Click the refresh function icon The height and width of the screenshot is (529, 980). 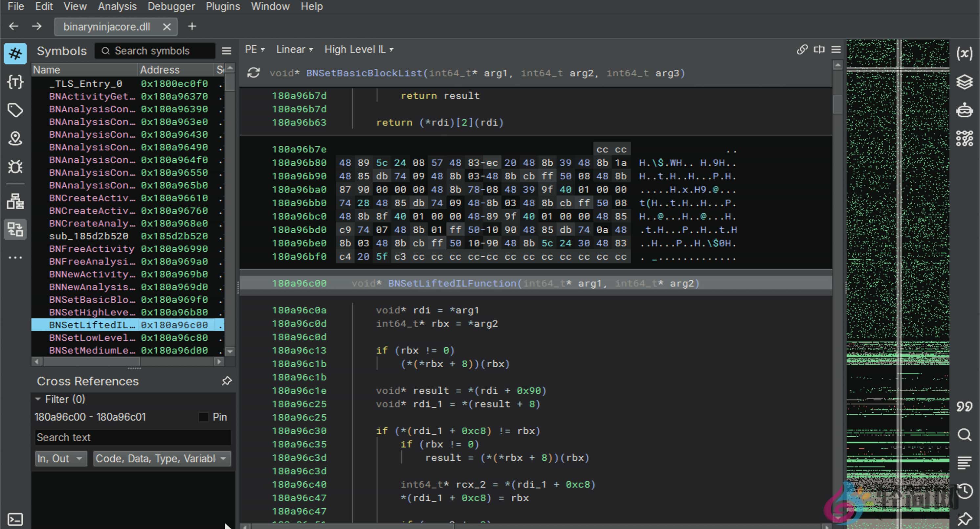(x=253, y=73)
